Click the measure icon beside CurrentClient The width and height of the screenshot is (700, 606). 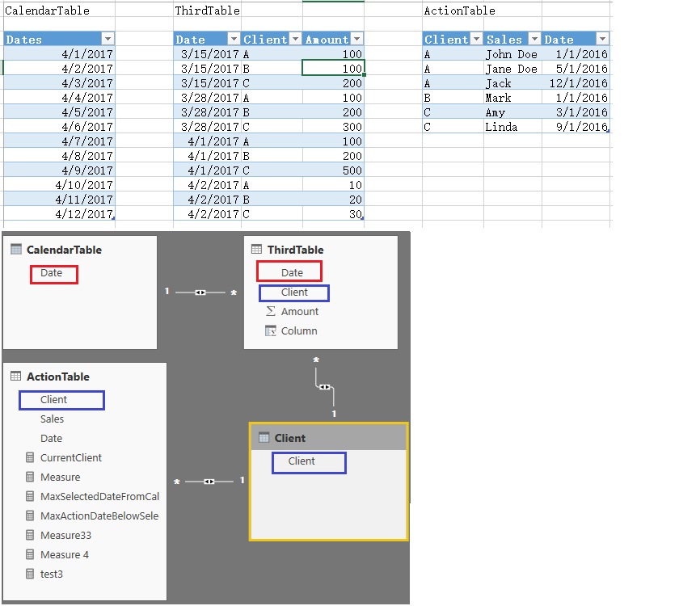(30, 457)
